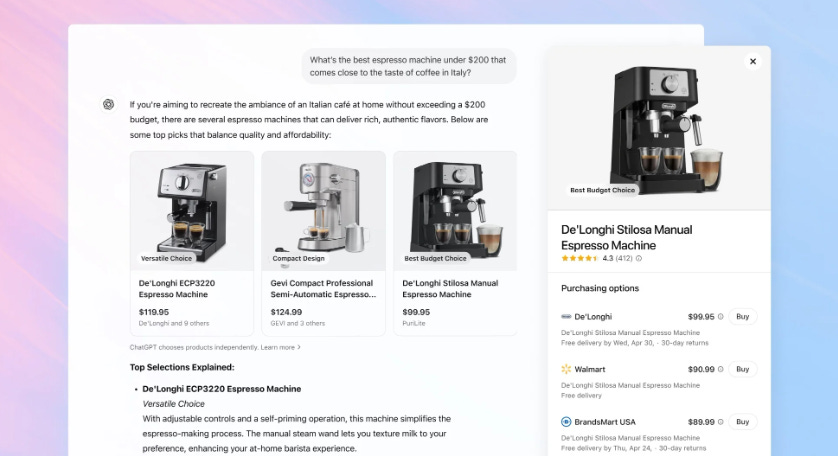838x456 pixels.
Task: Buy from De'Longhi at $99.95
Action: coord(742,316)
